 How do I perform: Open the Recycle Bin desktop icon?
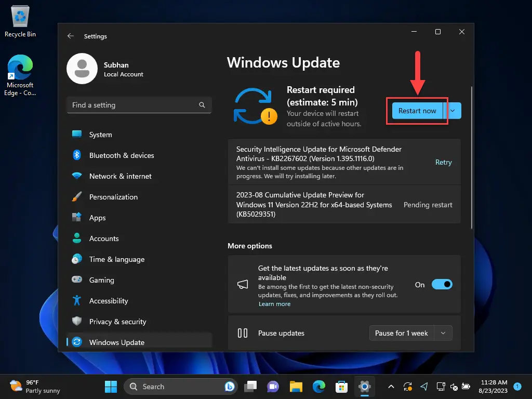coord(20,20)
